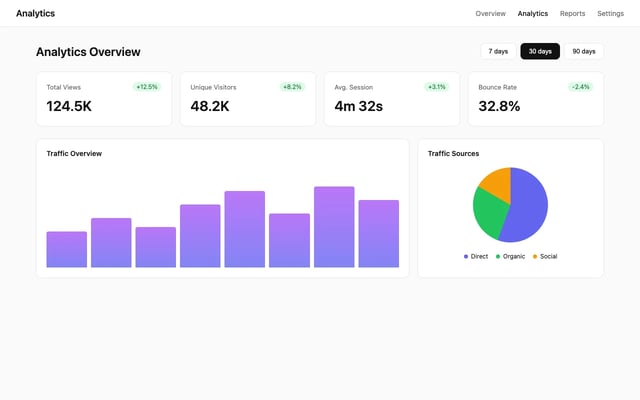Click the +8.2% badge on Unique Visitors
This screenshot has width=640, height=400.
[x=292, y=87]
